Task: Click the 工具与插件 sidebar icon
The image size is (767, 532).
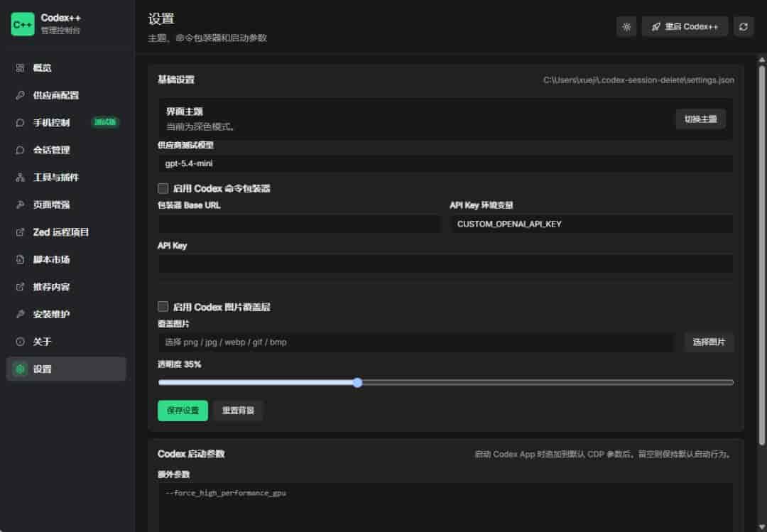Action: click(20, 178)
